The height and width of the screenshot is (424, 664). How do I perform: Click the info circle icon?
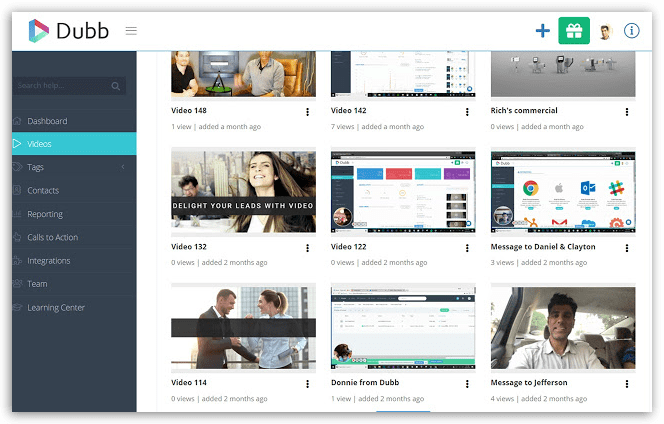[631, 31]
